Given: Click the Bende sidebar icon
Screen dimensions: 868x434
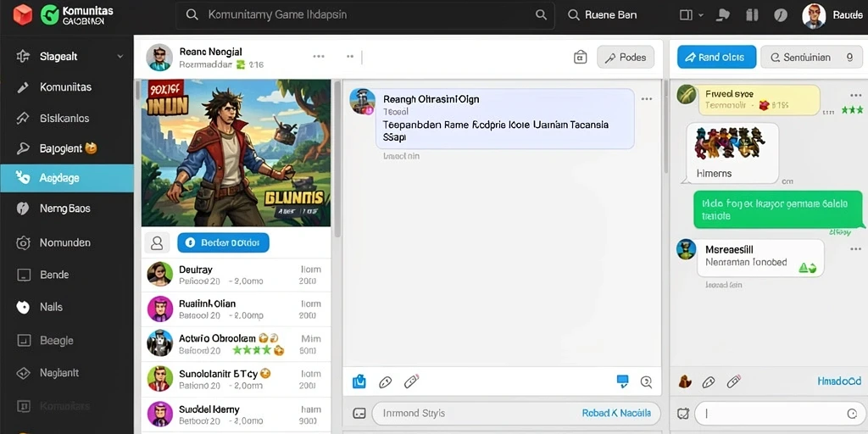Looking at the screenshot, I should click(x=23, y=275).
